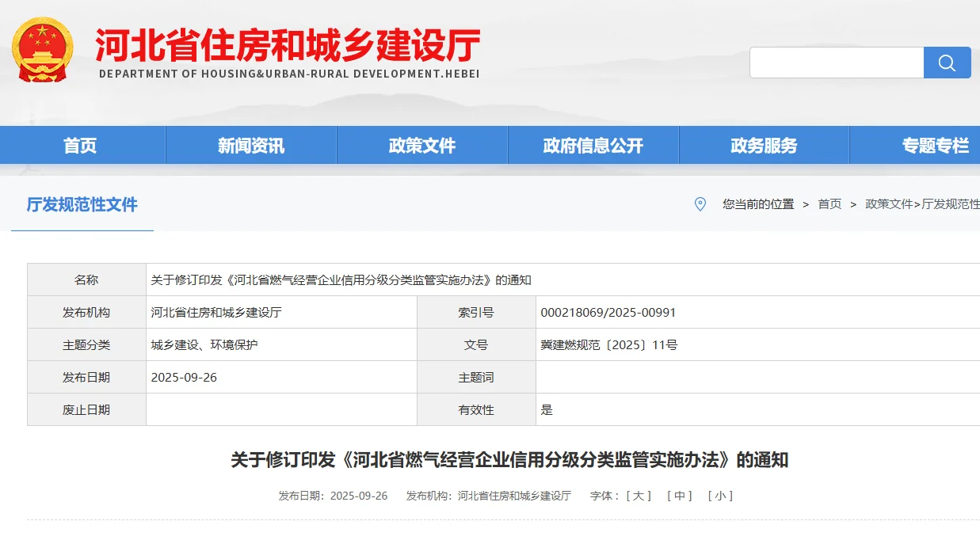
Task: Click the document name in the 名称 row
Action: tap(341, 280)
